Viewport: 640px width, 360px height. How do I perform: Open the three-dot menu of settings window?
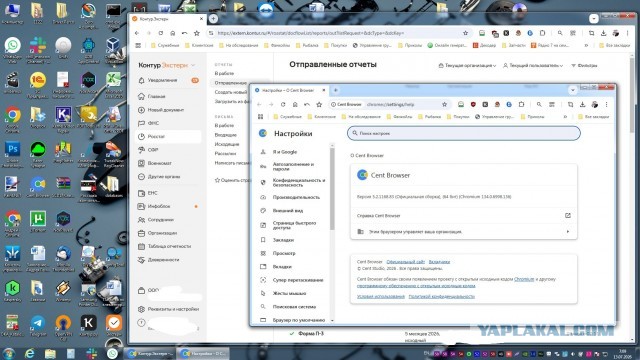607,104
